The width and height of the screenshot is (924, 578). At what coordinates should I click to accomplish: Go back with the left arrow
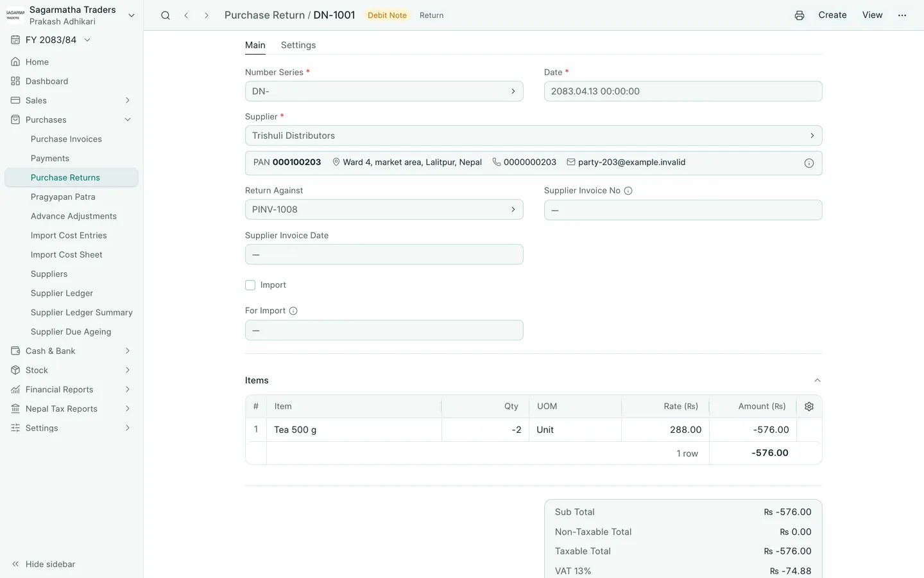click(186, 15)
